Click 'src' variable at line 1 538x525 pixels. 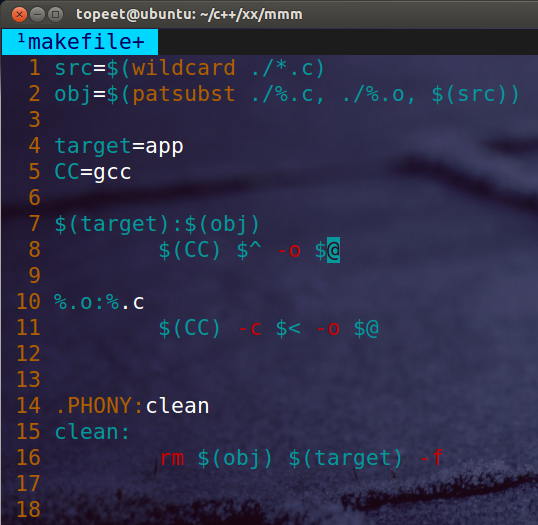coord(73,68)
